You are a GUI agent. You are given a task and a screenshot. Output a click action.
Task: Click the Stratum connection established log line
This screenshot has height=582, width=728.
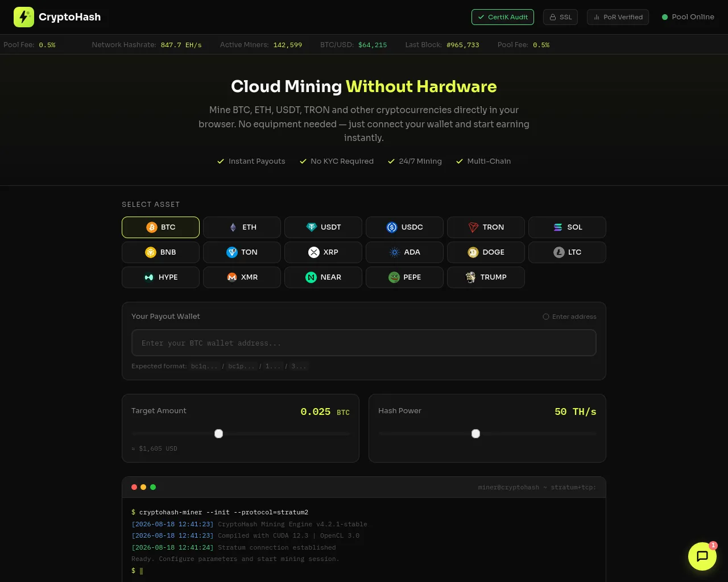(x=234, y=547)
